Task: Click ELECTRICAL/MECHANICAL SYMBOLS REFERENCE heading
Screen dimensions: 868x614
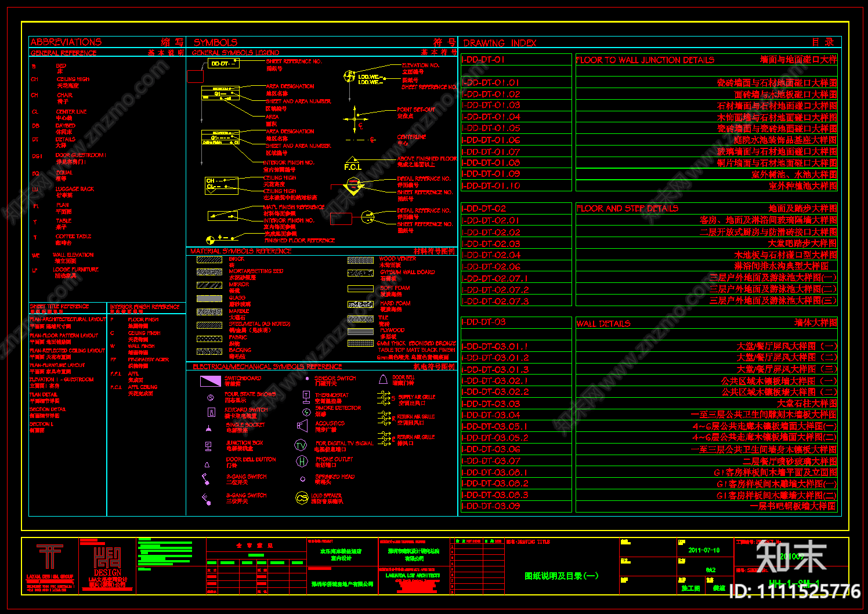Action: coord(267,367)
